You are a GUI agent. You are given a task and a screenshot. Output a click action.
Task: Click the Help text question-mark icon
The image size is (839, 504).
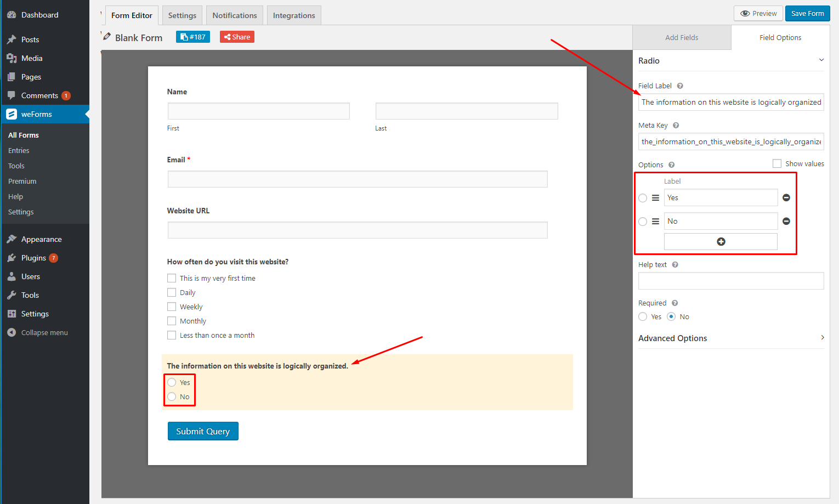pyautogui.click(x=675, y=264)
